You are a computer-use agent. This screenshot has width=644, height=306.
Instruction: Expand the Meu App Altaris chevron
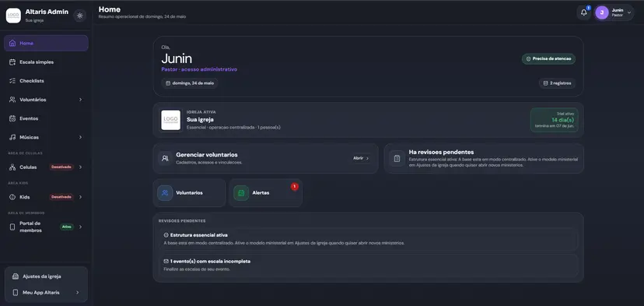pyautogui.click(x=77, y=293)
